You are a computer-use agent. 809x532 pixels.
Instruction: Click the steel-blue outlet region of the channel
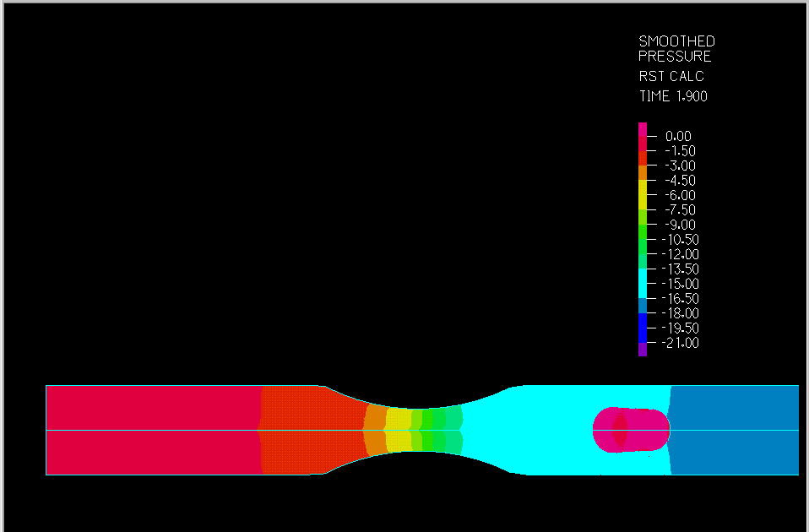[734, 430]
